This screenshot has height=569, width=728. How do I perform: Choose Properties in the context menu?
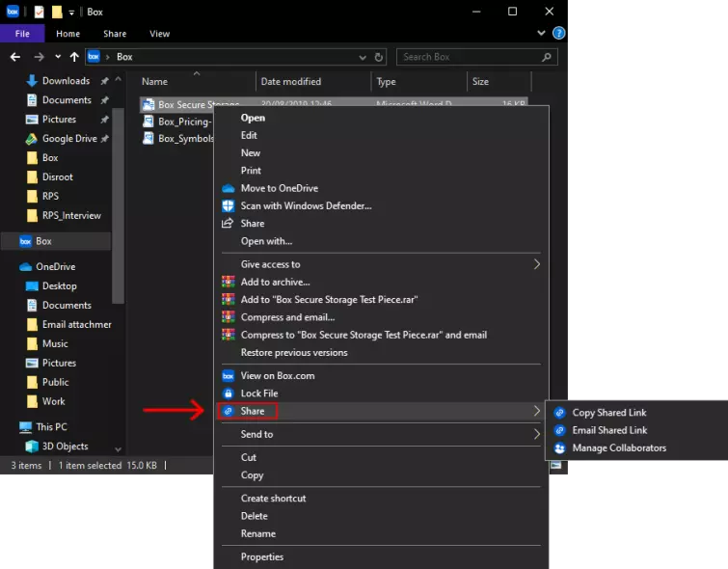click(262, 556)
